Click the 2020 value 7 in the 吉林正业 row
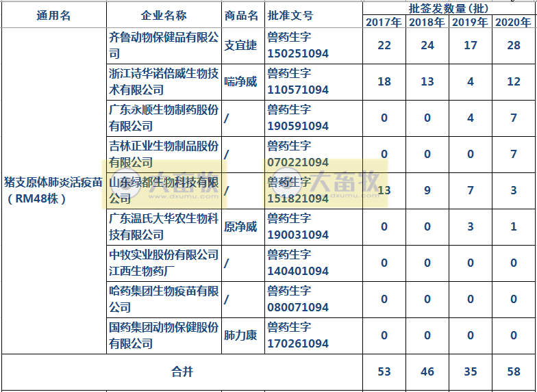Screen dimensions: 537x392 tap(514, 155)
